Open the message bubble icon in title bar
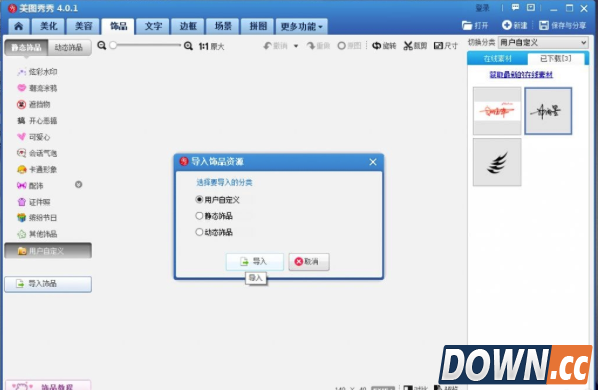 515,8
